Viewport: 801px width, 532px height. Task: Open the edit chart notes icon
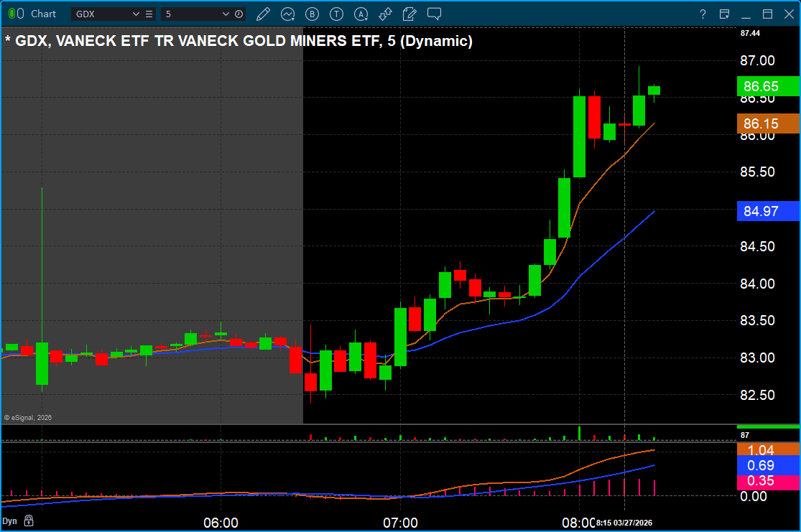pyautogui.click(x=409, y=14)
